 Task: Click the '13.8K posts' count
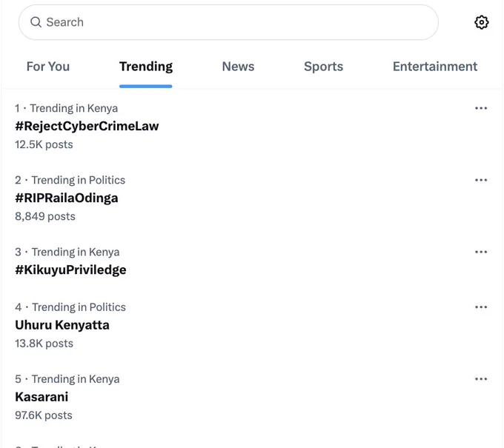click(x=44, y=344)
